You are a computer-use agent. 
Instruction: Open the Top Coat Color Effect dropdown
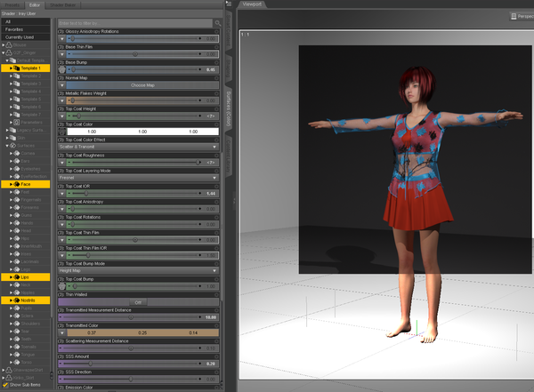point(138,147)
